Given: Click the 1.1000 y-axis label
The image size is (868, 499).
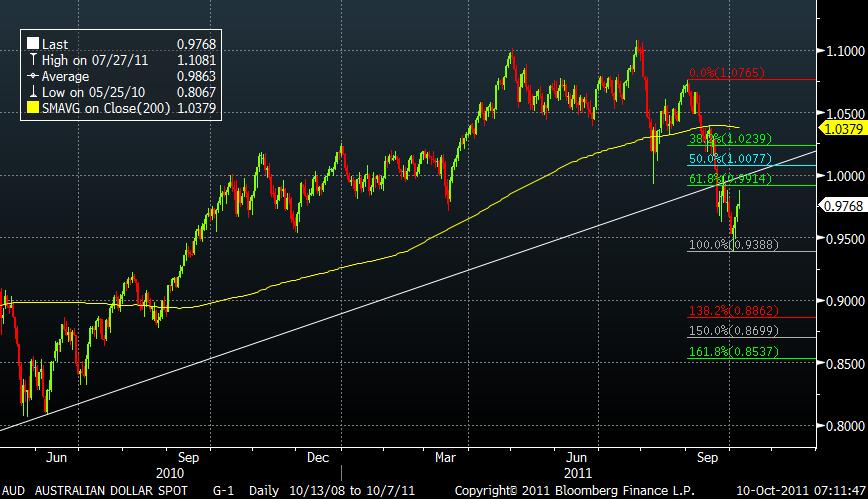Looking at the screenshot, I should (x=845, y=51).
